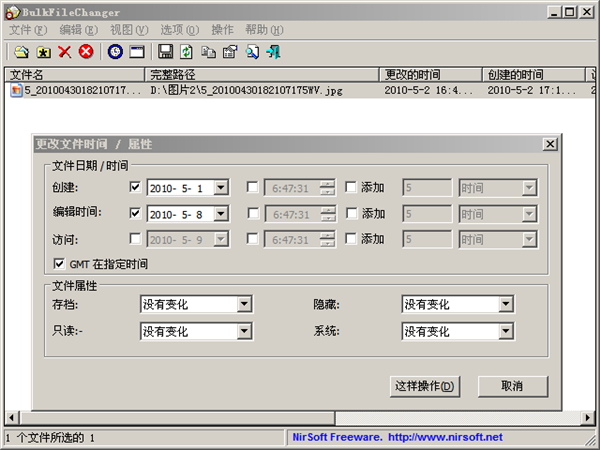Open change time/attributes via the clock icon
Viewport: 600px width, 450px height.
tap(115, 51)
